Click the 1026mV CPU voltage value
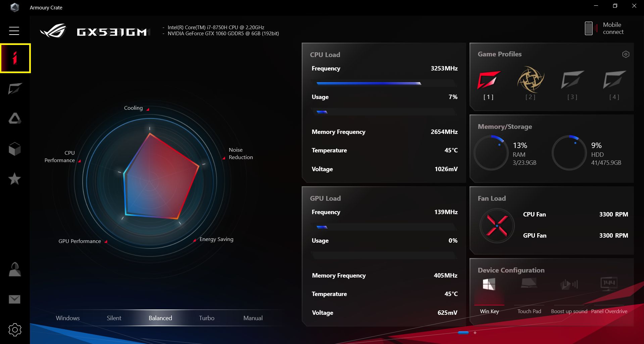Image resolution: width=644 pixels, height=344 pixels. pos(446,169)
